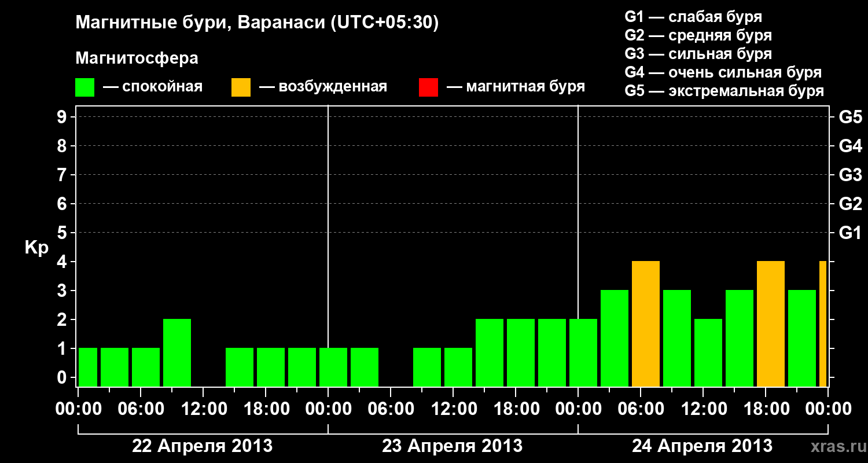The image size is (868, 463).
Task: Click the orange 'возбужденная' legend swatch
Action: [x=241, y=87]
